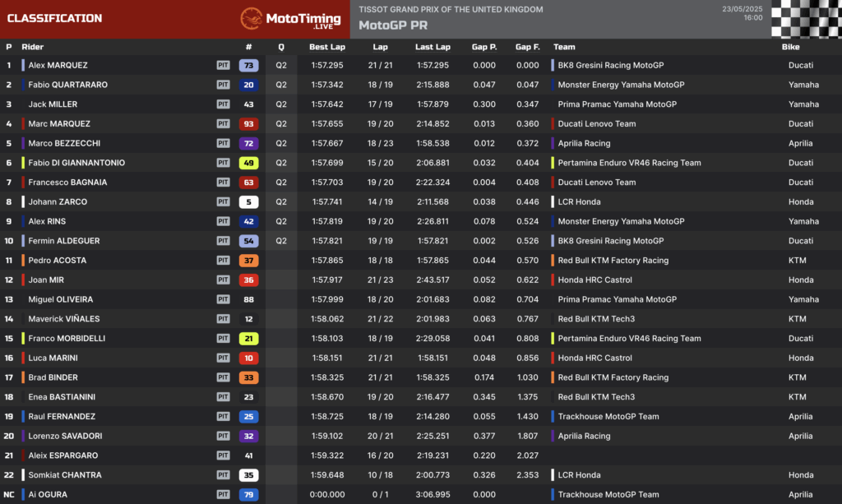This screenshot has height=504, width=842.
Task: Click PIT badge for Ai Ogura
Action: pyautogui.click(x=224, y=494)
